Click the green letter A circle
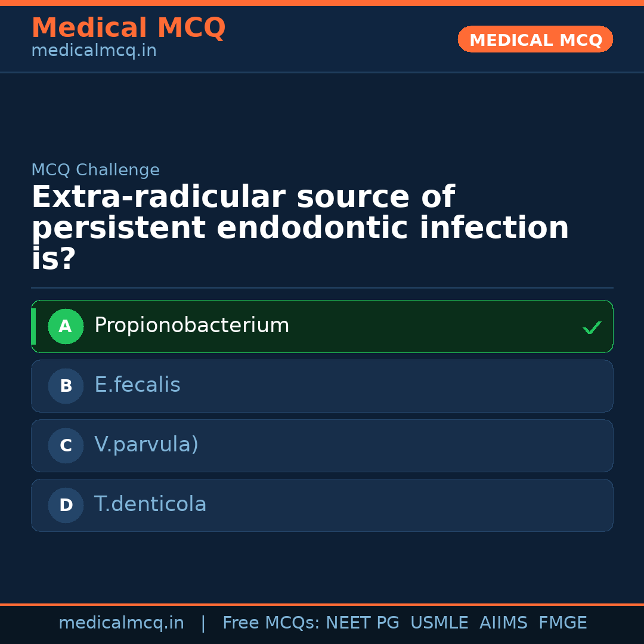The image size is (644, 644). tap(66, 326)
